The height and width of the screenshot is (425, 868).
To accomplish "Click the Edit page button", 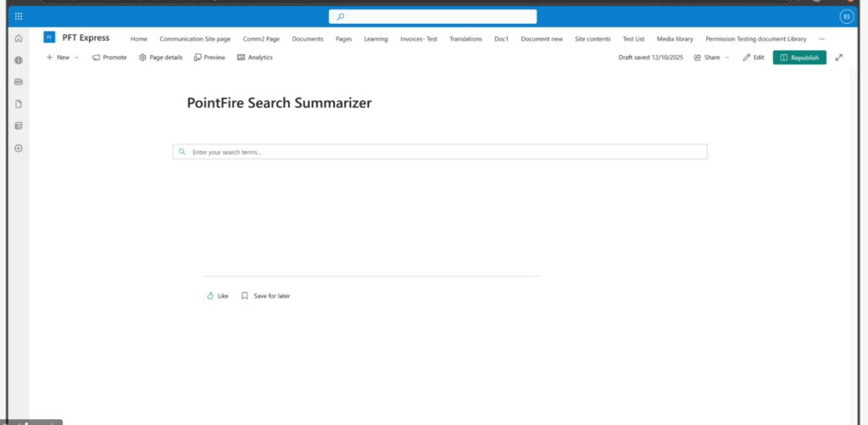I will coord(753,58).
